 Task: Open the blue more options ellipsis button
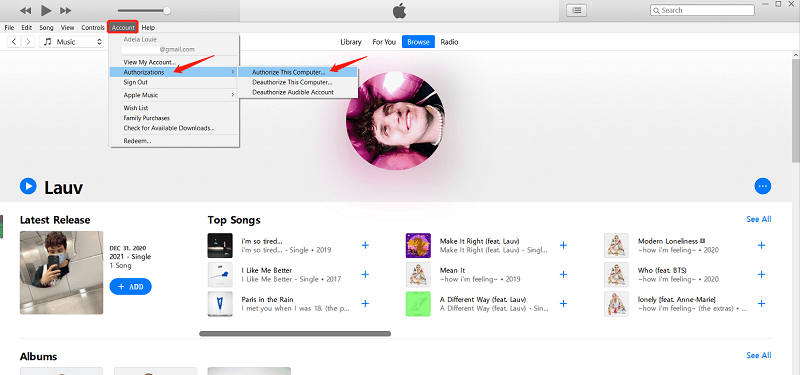[x=763, y=186]
